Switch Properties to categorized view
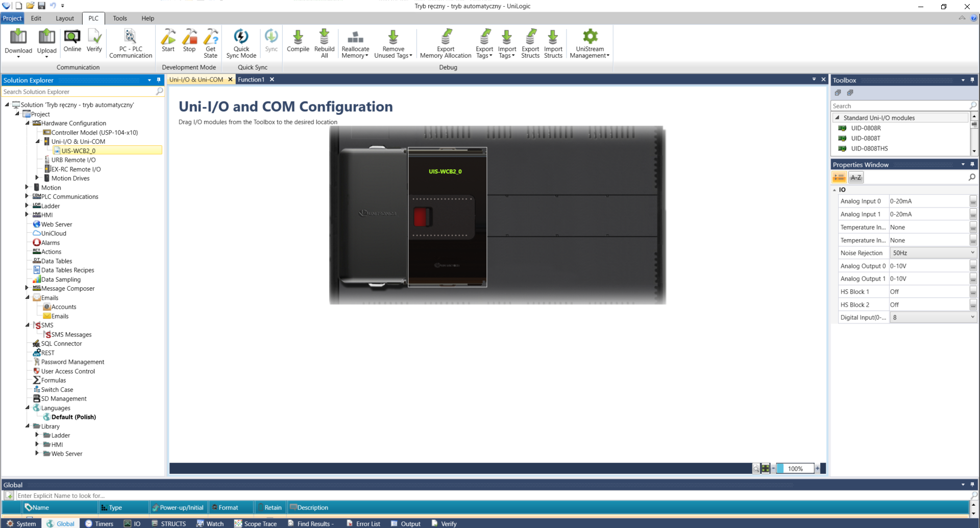This screenshot has width=980, height=528. (x=839, y=178)
